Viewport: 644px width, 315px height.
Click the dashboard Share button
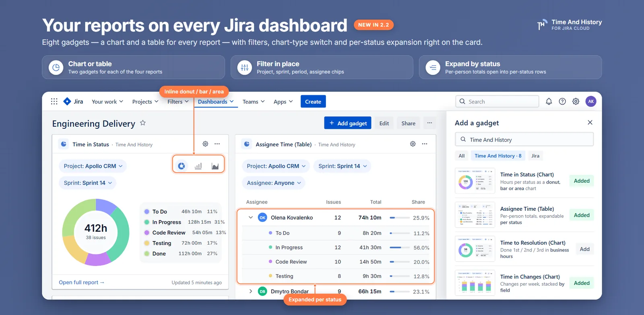point(408,123)
